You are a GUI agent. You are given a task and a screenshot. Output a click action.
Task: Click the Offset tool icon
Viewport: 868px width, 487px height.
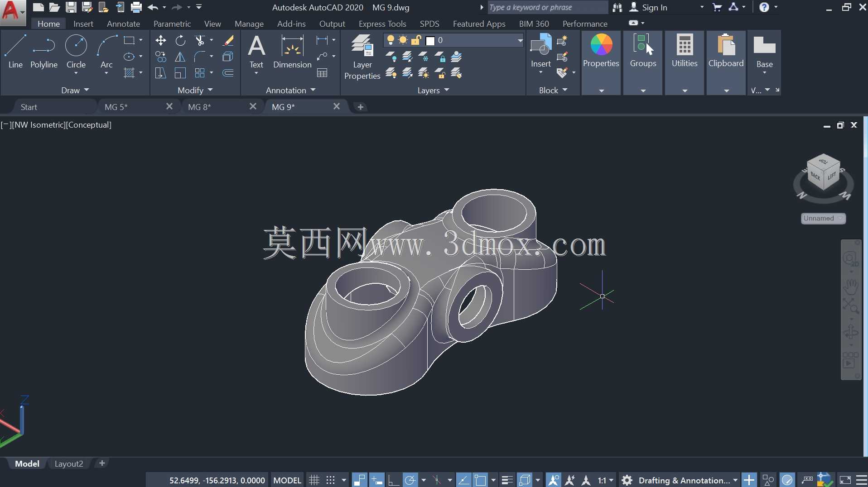click(x=228, y=73)
